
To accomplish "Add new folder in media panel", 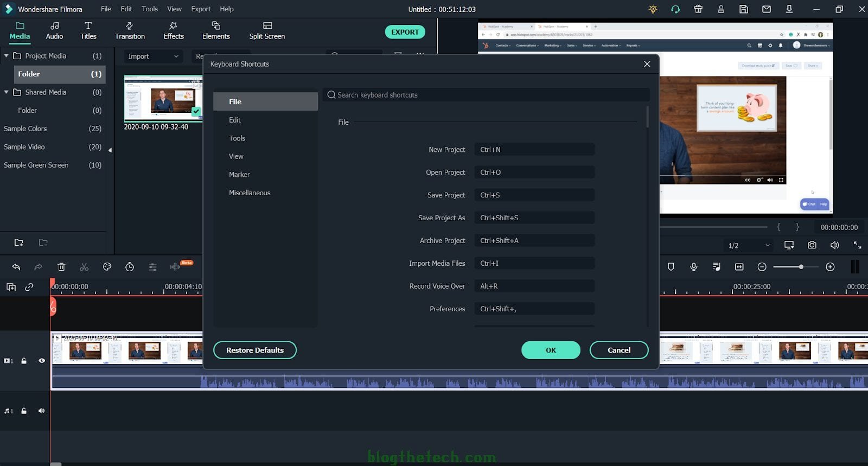I will click(18, 242).
